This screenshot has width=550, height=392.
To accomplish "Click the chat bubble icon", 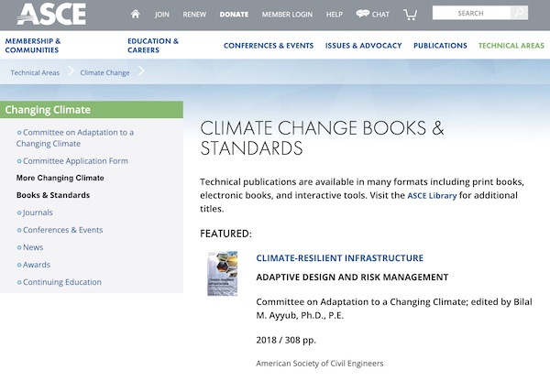I will (362, 14).
